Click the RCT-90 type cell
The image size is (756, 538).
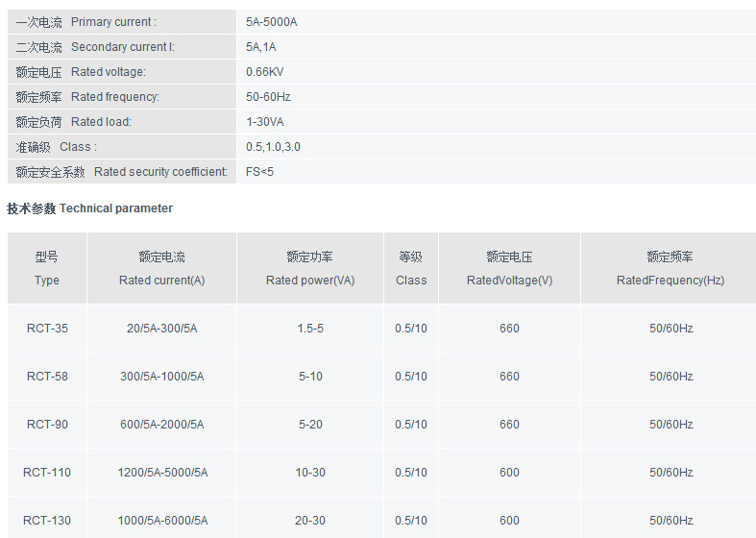pos(47,425)
